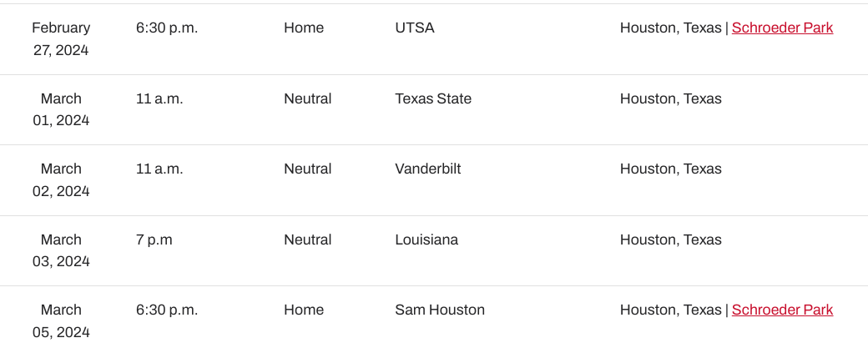
Task: Click the 6:30 p.m. time in UTSA row
Action: (x=167, y=28)
